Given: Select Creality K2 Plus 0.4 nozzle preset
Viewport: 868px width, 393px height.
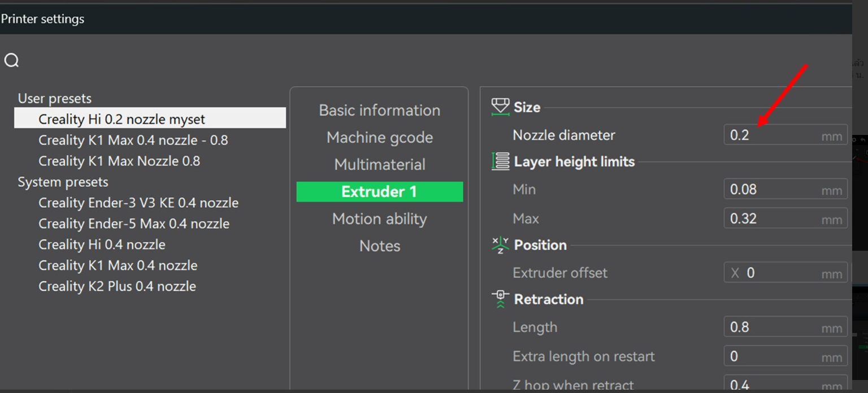Looking at the screenshot, I should [117, 286].
